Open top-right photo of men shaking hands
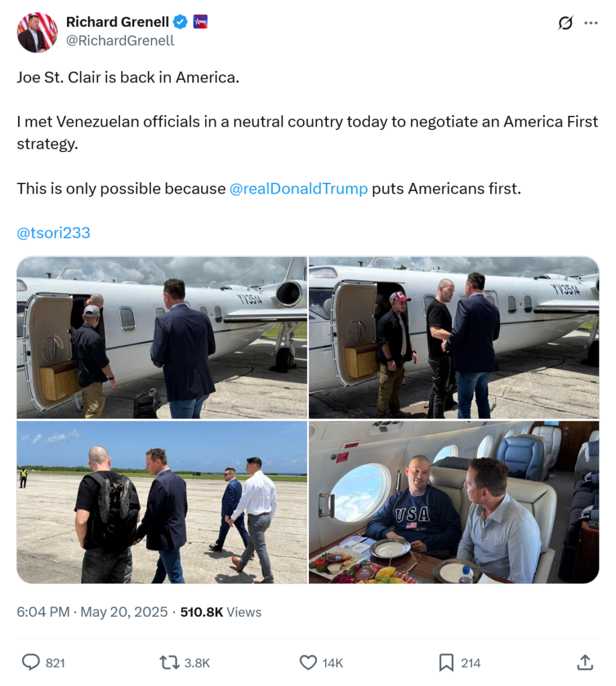This screenshot has height=686, width=616. (454, 338)
